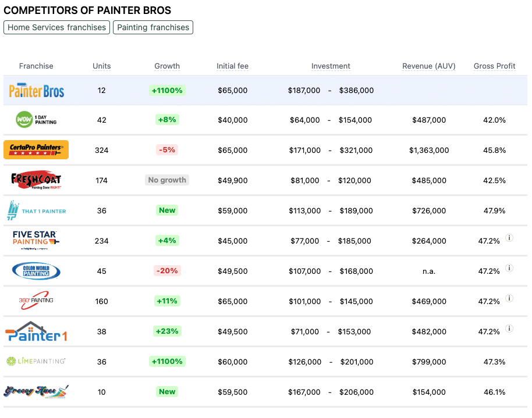Click the $726,000 revenue value
Image resolution: width=532 pixels, height=418 pixels.
[429, 211]
